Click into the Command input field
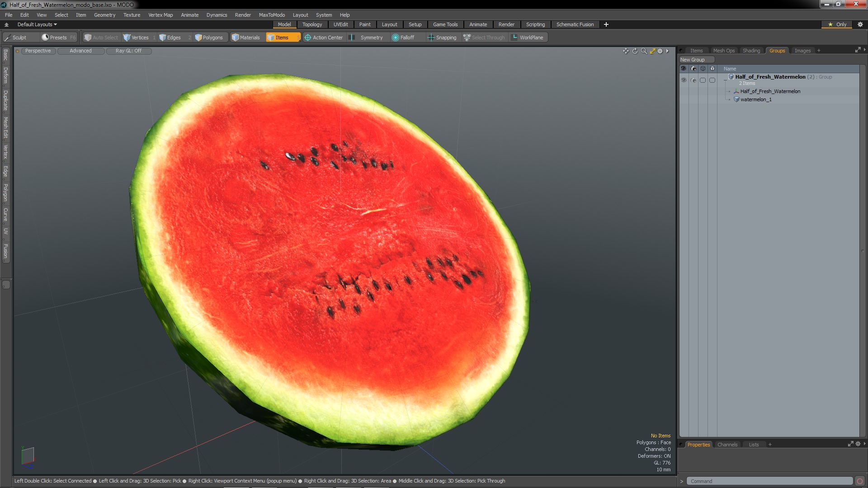The width and height of the screenshot is (868, 488). pos(769,481)
